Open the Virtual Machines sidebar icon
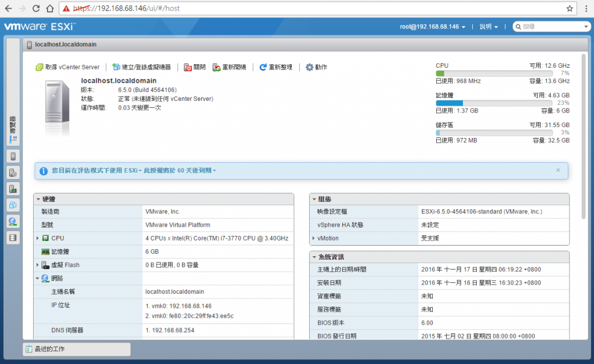This screenshot has width=594, height=364. point(13,205)
